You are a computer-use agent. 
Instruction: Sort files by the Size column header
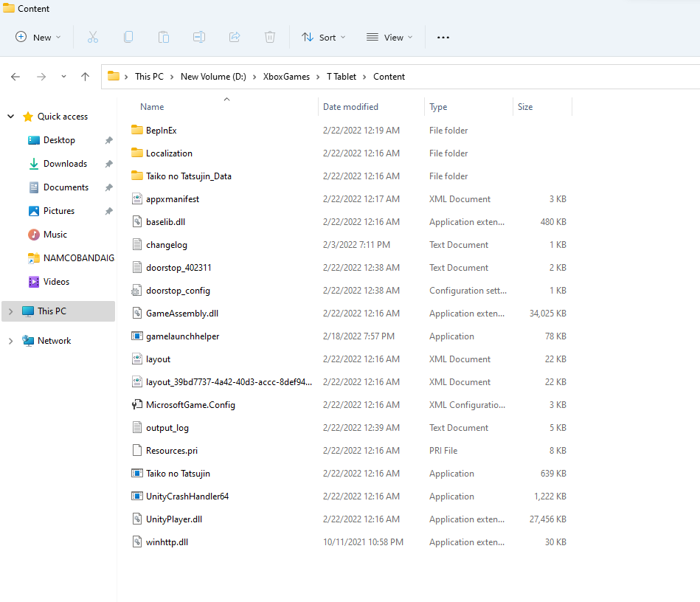[x=524, y=106]
